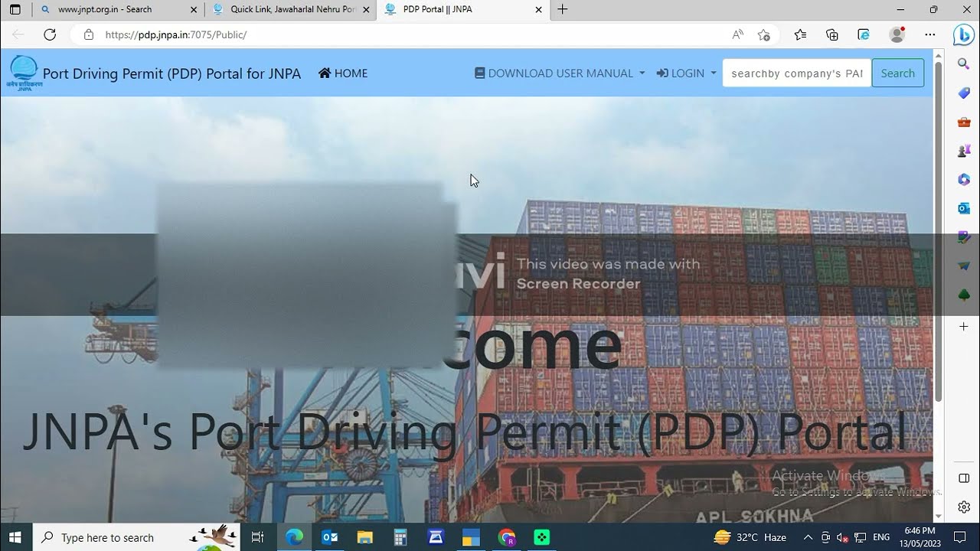Open a new browser tab
The height and width of the screenshot is (551, 980).
click(x=563, y=9)
